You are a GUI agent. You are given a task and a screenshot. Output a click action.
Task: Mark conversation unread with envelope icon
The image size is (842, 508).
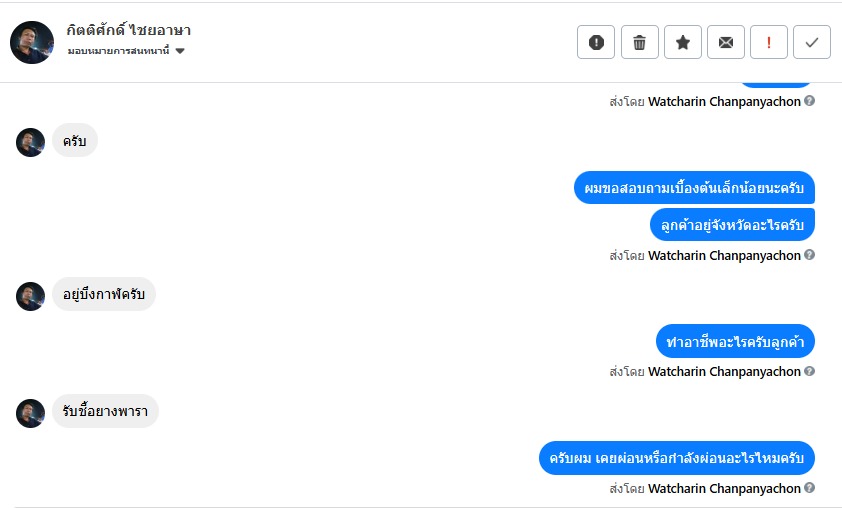coord(726,42)
